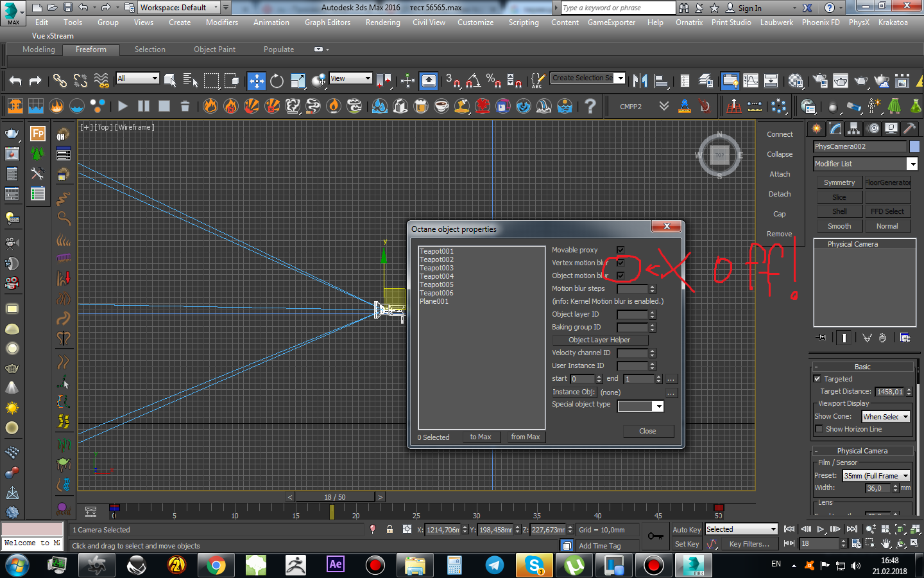
Task: Toggle the Targeted checkbox
Action: coord(817,379)
